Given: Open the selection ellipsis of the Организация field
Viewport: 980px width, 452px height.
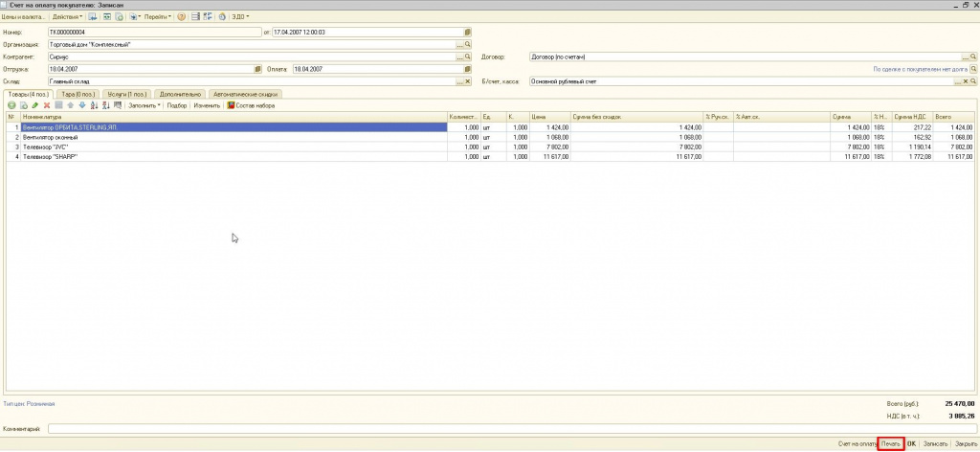Looking at the screenshot, I should (460, 44).
